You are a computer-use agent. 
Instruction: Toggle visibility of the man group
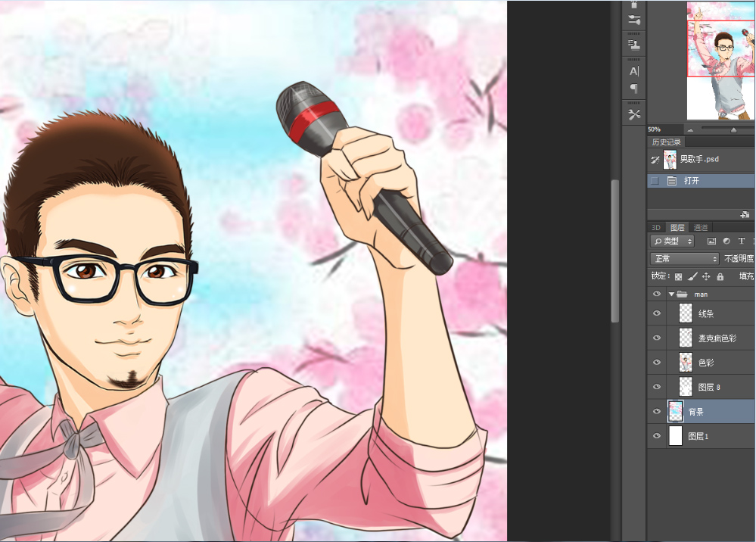(657, 294)
